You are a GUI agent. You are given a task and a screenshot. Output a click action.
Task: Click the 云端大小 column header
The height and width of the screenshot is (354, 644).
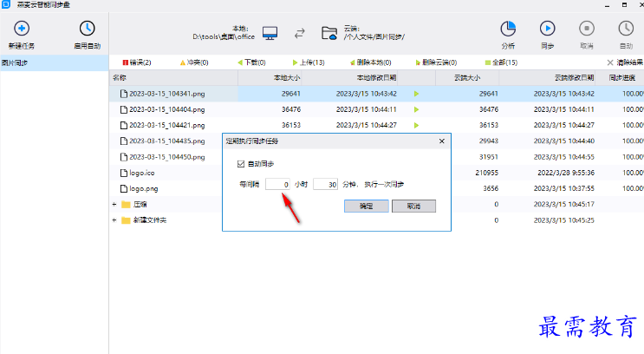pos(467,78)
